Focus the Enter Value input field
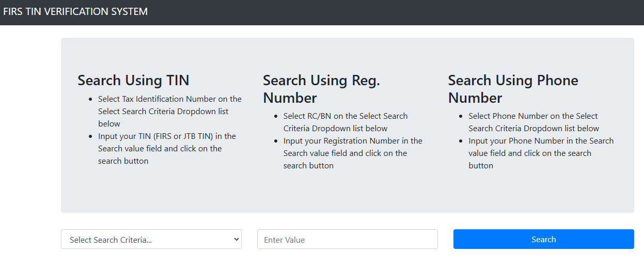This screenshot has width=644, height=267. tap(348, 239)
